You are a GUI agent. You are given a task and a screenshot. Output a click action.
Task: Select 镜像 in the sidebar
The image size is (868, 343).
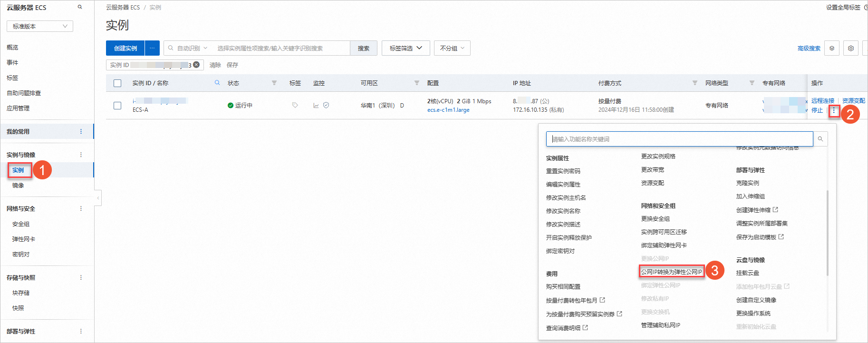[18, 185]
